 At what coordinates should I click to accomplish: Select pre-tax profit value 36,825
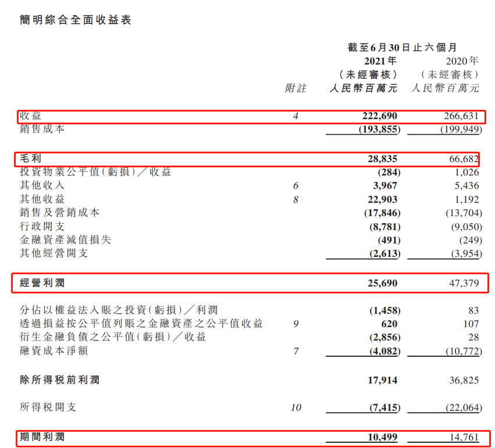(464, 380)
